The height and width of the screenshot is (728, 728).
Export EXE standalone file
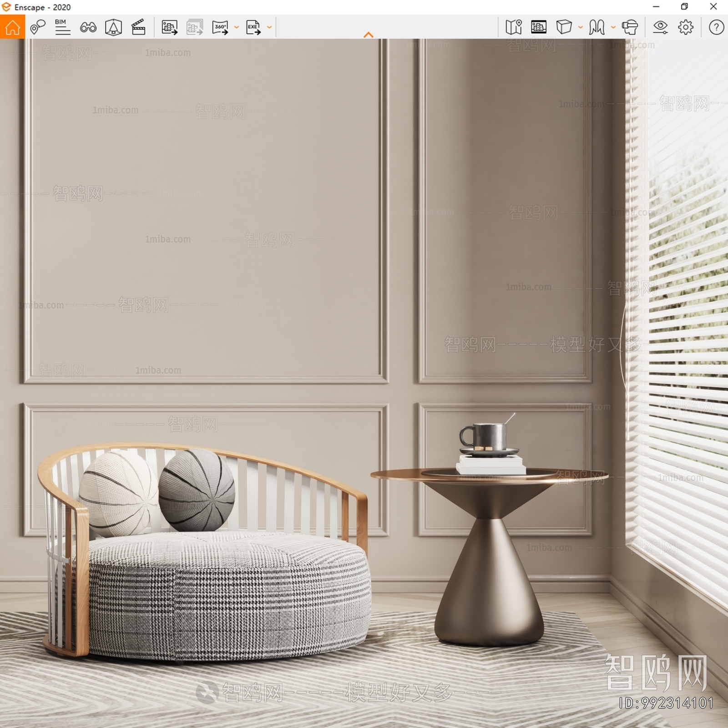point(253,27)
